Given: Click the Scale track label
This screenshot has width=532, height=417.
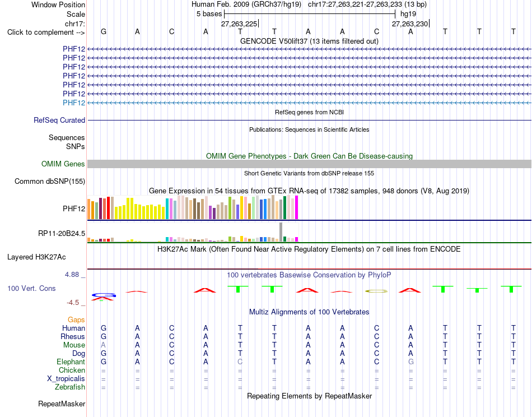Looking at the screenshot, I should pos(76,14).
